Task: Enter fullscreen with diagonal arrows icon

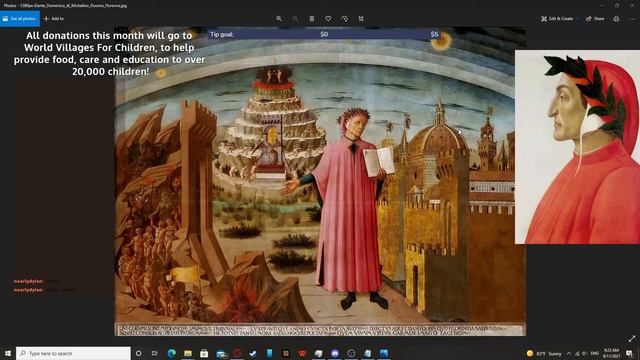Action: coord(632,338)
